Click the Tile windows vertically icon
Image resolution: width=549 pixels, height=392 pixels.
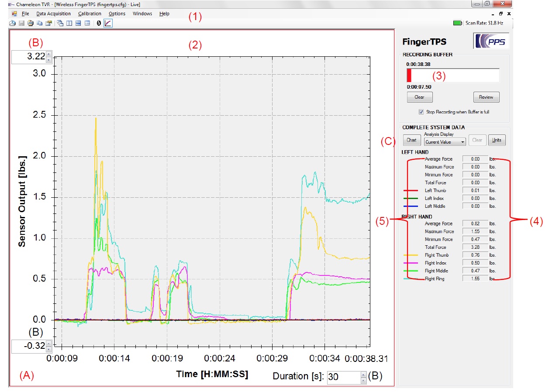click(69, 23)
